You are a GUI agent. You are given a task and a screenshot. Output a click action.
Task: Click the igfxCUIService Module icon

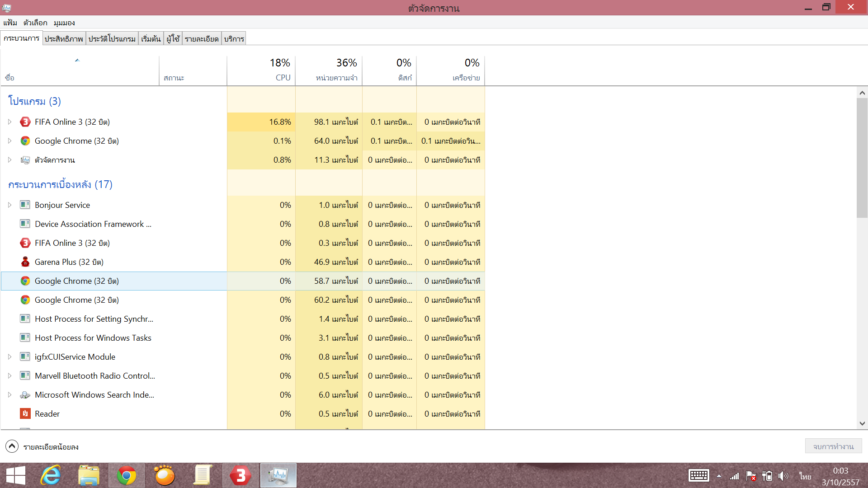tap(25, 357)
